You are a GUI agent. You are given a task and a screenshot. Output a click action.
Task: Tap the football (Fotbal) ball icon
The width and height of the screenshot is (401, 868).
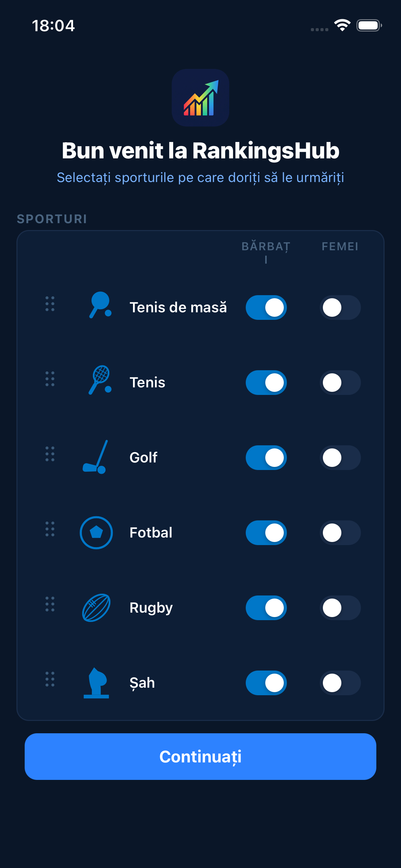click(x=96, y=532)
